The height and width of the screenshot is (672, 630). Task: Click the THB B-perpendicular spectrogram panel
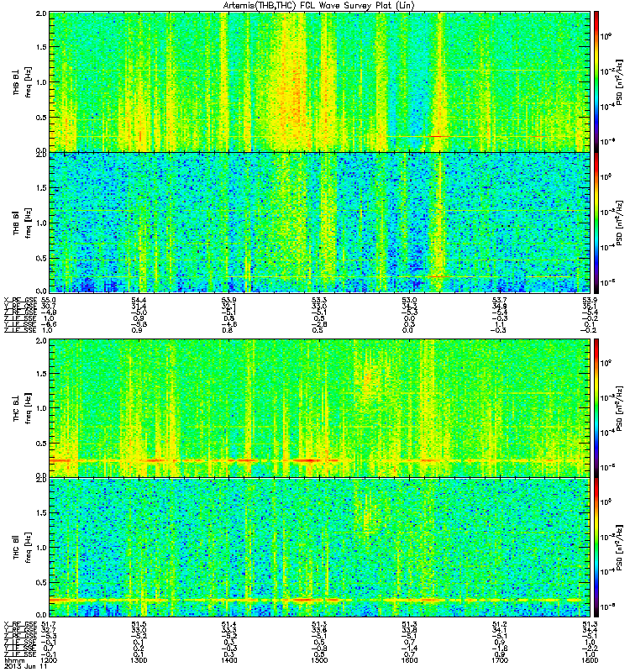(320, 81)
